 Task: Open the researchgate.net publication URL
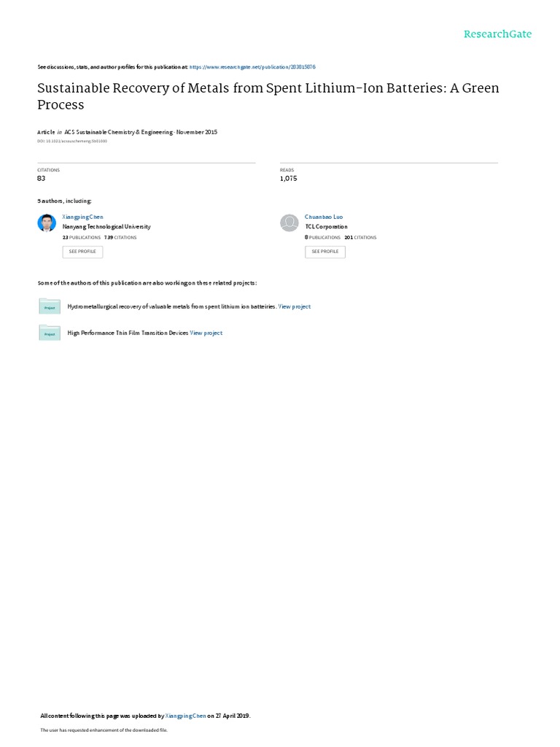click(x=252, y=67)
